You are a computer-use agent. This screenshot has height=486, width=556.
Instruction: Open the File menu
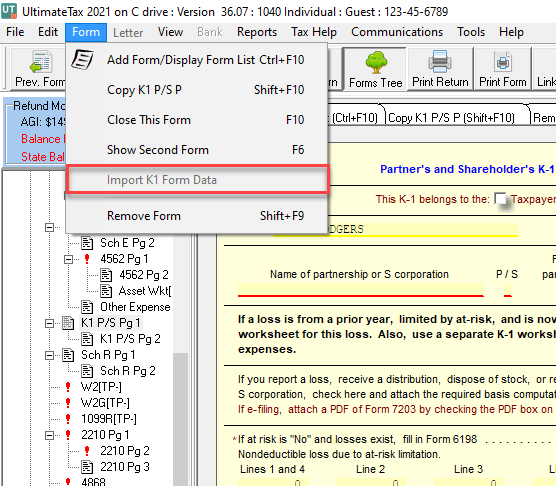(x=15, y=32)
